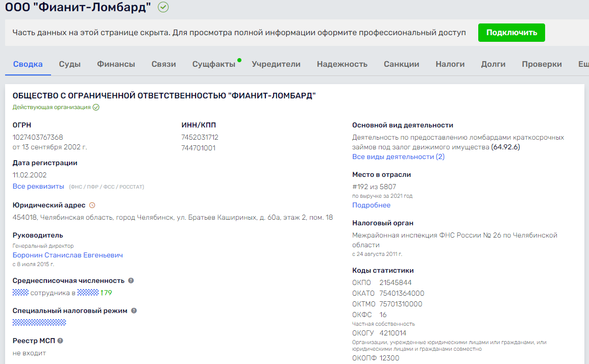Click the text с 8 июля 2015 г.

[33, 264]
